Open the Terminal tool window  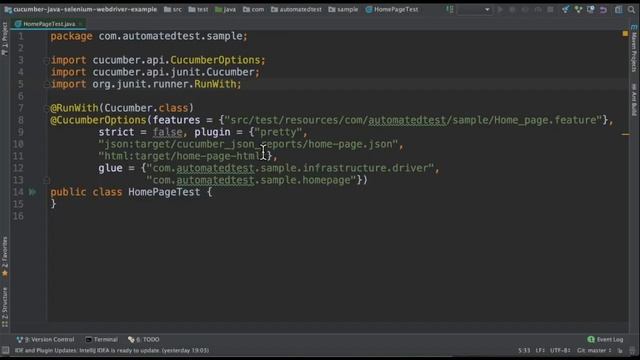(x=101, y=340)
